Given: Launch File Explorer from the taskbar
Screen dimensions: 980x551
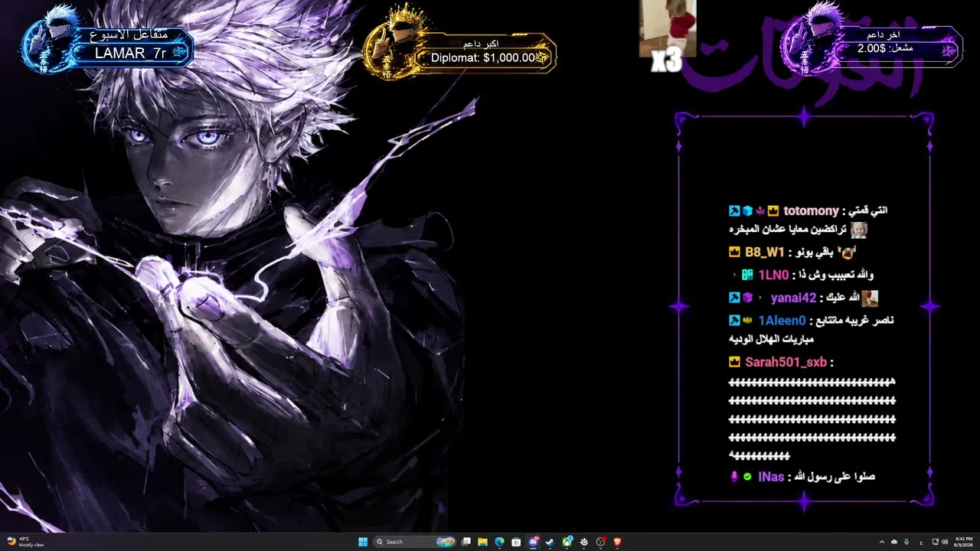Looking at the screenshot, I should coord(483,542).
